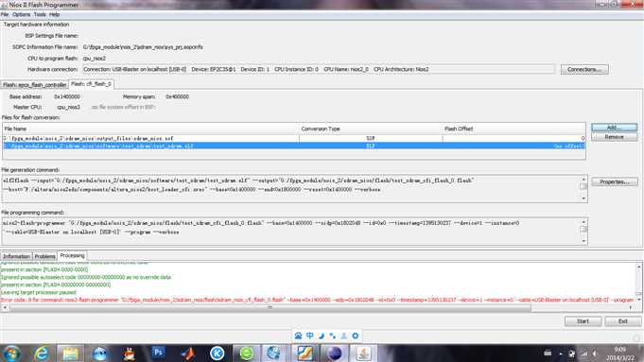Click Processing log vertical scrollbar up arrow
The image size is (644, 362).
(638, 267)
